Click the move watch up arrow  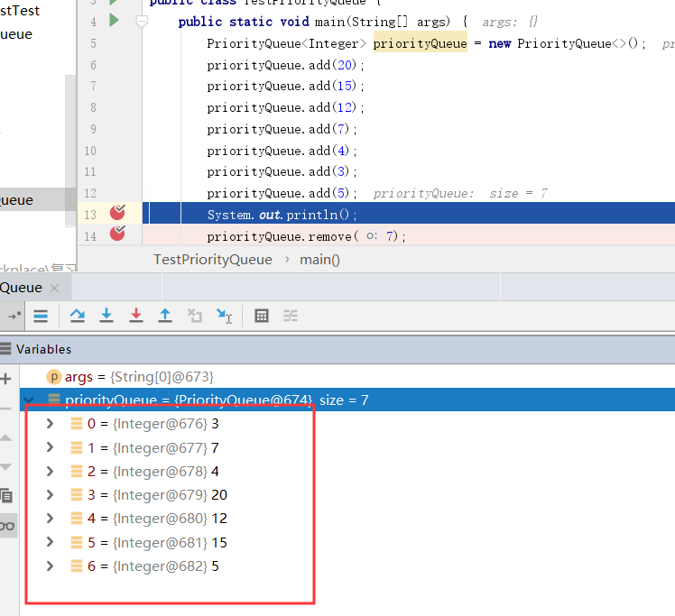click(x=6, y=438)
